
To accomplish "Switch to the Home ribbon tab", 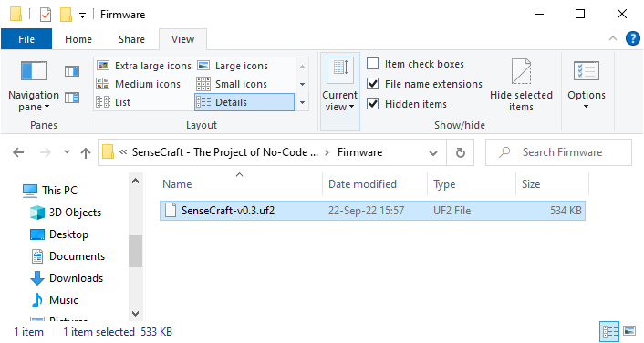I will tap(78, 39).
